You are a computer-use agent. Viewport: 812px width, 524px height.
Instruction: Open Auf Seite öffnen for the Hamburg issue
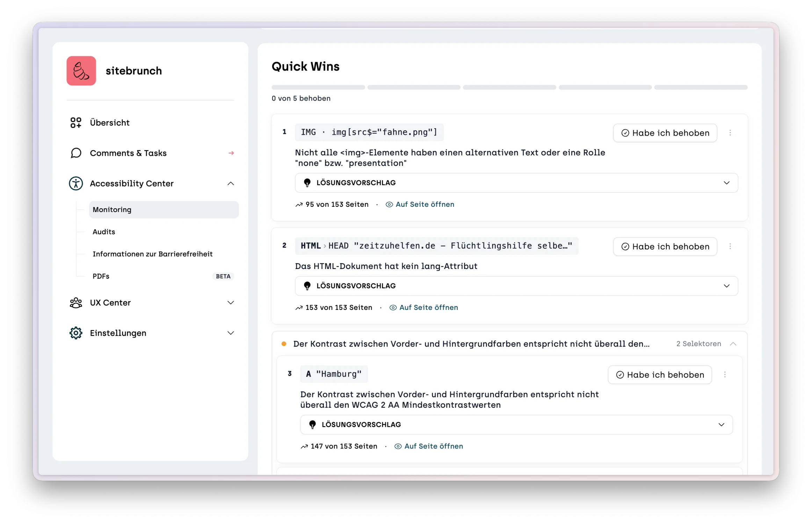click(x=433, y=446)
